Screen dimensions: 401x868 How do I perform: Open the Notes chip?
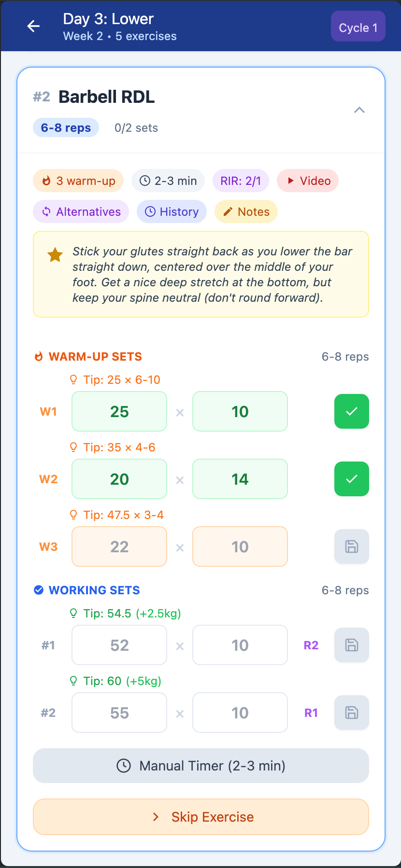246,212
